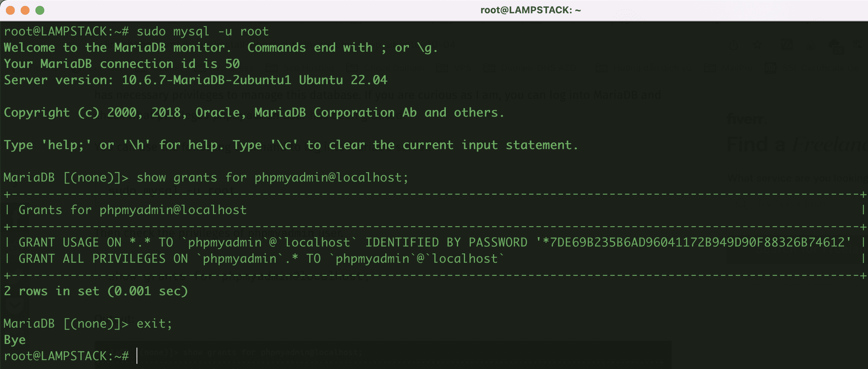
Task: Click the text cursor after final prompt
Action: pos(137,356)
